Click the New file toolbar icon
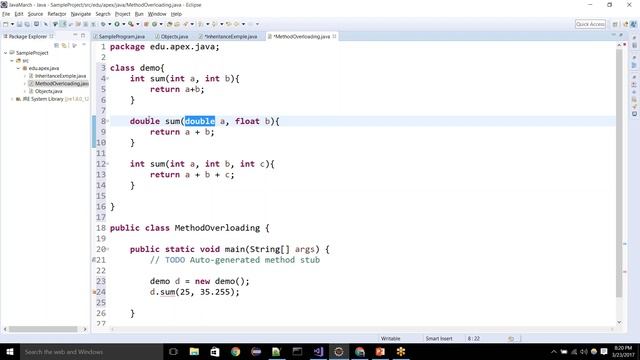 click(6, 24)
